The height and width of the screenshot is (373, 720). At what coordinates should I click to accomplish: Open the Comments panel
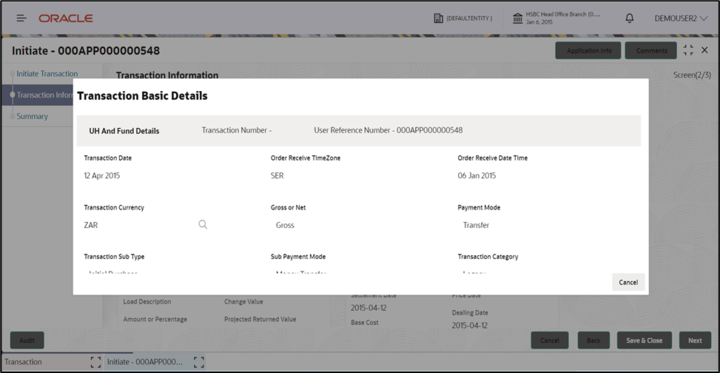pyautogui.click(x=651, y=51)
